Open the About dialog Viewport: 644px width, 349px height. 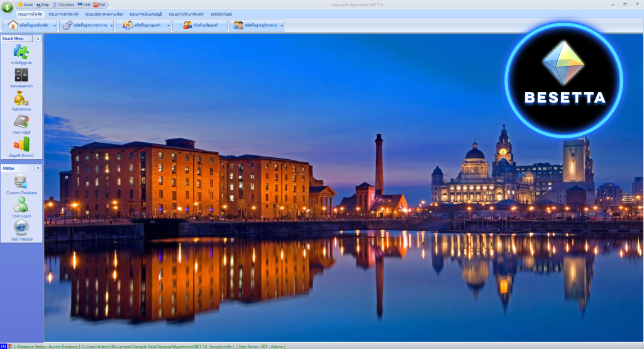point(25,4)
